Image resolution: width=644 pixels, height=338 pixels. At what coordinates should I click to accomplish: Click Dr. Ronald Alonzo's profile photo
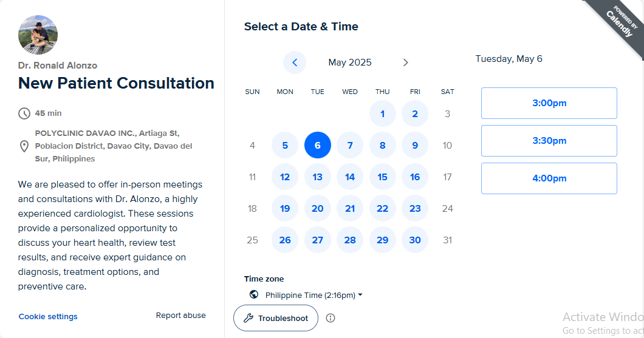point(38,35)
